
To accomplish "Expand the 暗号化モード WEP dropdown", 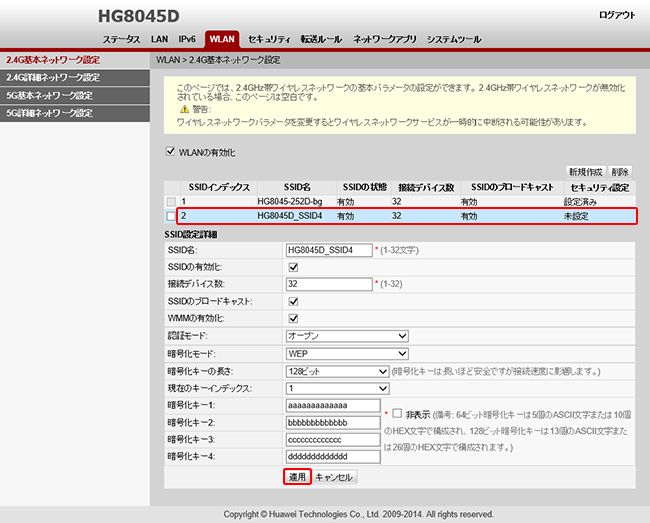I will tap(346, 353).
